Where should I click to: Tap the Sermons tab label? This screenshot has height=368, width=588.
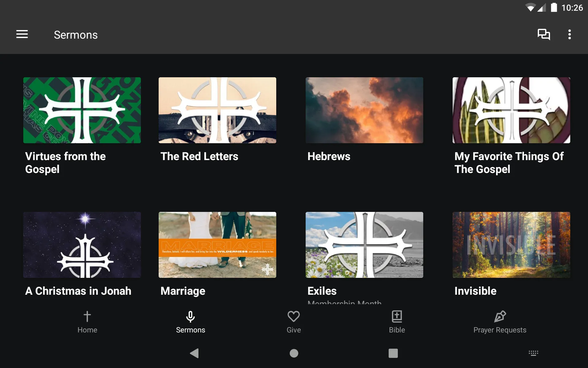coord(190,329)
